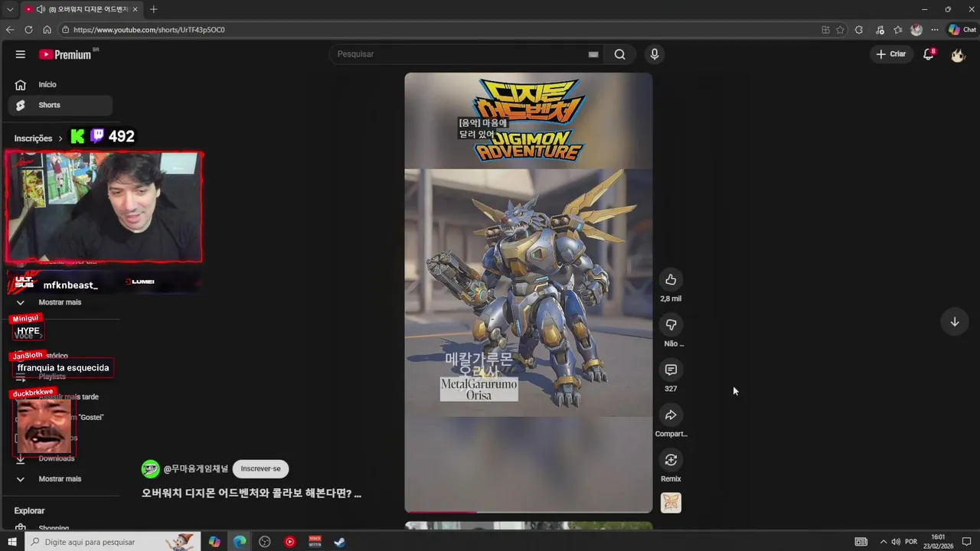
Task: Mute the tab via its speaker icon
Action: click(40, 9)
